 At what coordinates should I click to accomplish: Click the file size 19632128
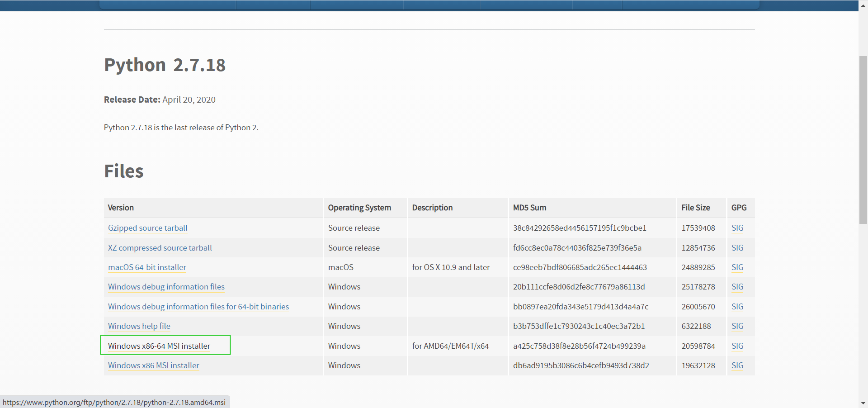pos(698,365)
